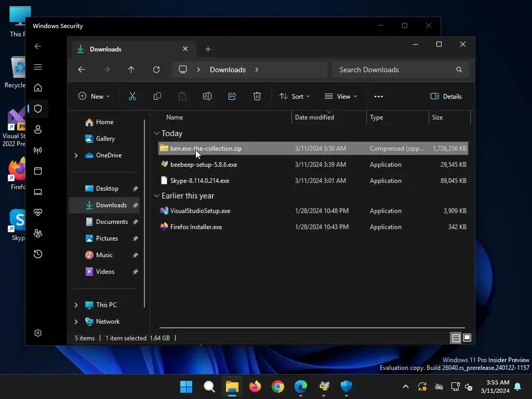Screen dimensions: 532x399
Task: Click chevron after Downloads in address bar
Action: pos(257,70)
